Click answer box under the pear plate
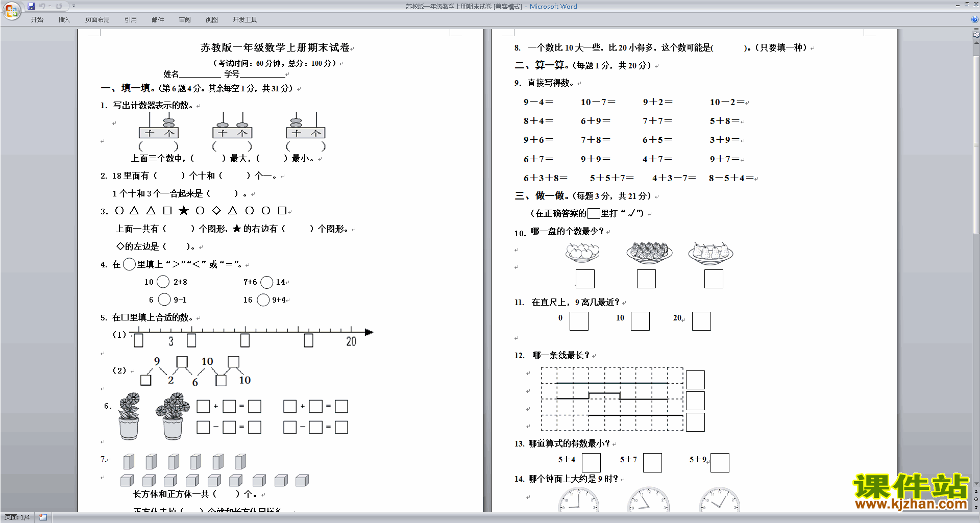 714,279
